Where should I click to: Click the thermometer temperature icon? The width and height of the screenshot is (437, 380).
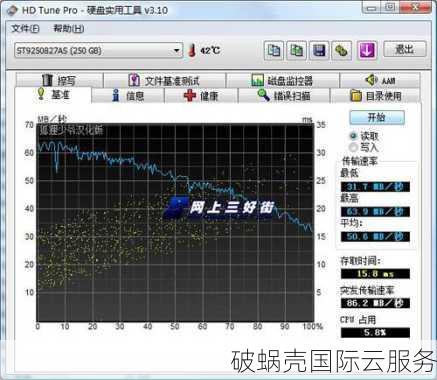[192, 50]
